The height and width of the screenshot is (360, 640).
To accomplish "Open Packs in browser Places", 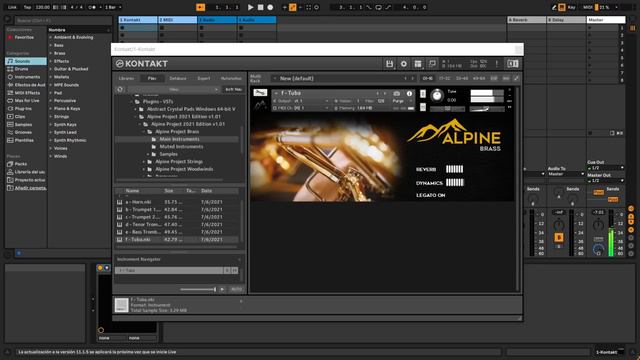I will 26,164.
